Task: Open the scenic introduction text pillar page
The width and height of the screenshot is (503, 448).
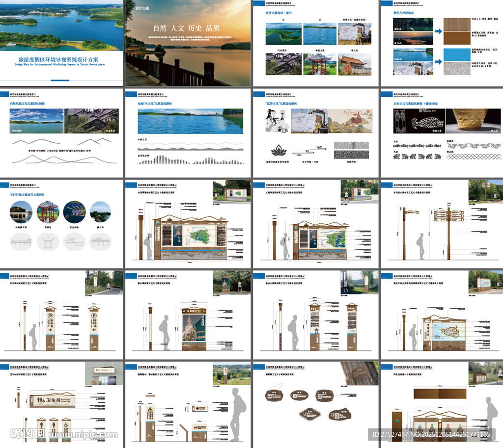Action: click(x=316, y=315)
